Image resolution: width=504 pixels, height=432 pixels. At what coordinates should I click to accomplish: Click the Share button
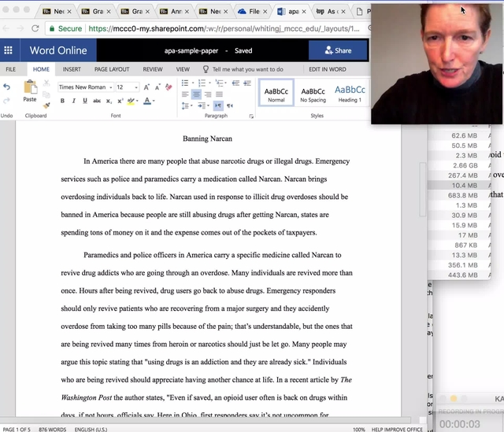(x=338, y=50)
